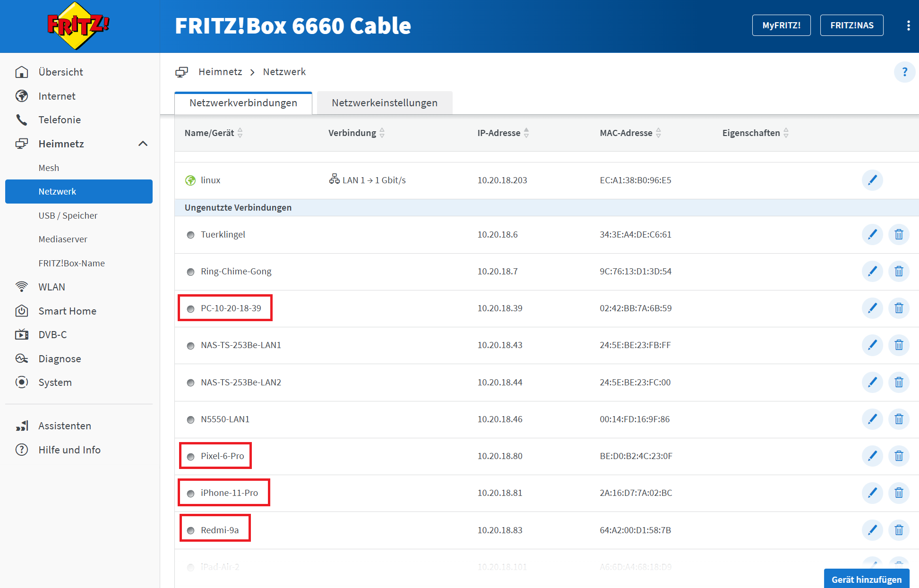Click the Pixel-6-Pro device name
The width and height of the screenshot is (919, 588).
pyautogui.click(x=222, y=456)
